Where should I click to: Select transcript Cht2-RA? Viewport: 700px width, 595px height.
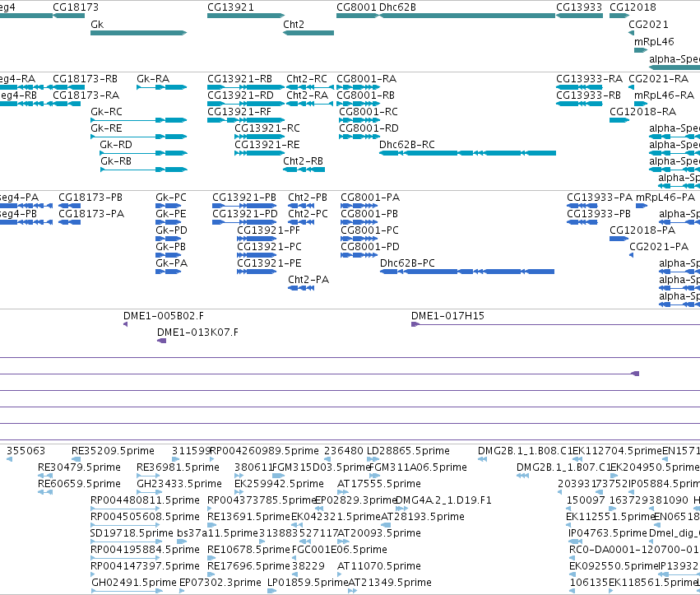click(x=307, y=95)
